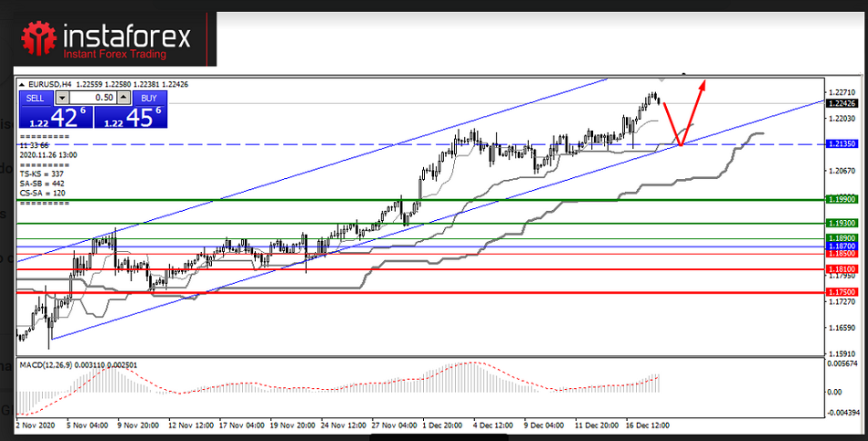868x441 pixels.
Task: Click the 1.22030 price axis value
Action: coord(843,119)
